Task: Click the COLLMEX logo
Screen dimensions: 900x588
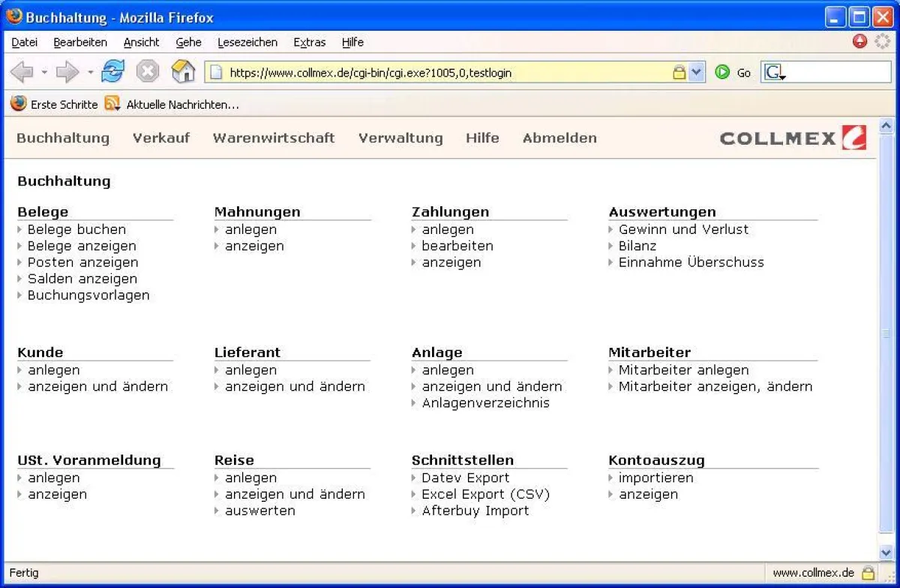Action: point(792,137)
